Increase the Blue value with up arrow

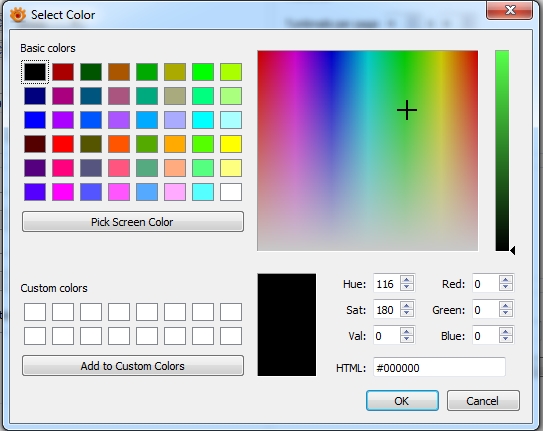click(506, 331)
